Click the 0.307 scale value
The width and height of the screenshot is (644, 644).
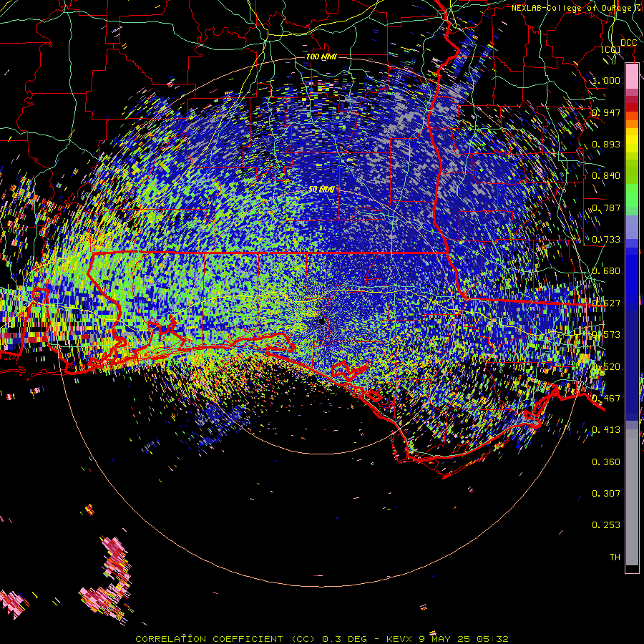606,494
